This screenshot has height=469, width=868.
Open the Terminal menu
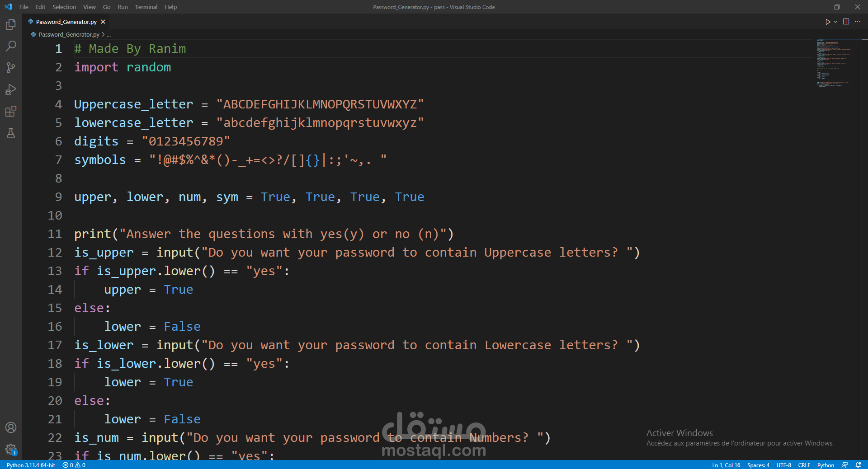click(x=146, y=7)
